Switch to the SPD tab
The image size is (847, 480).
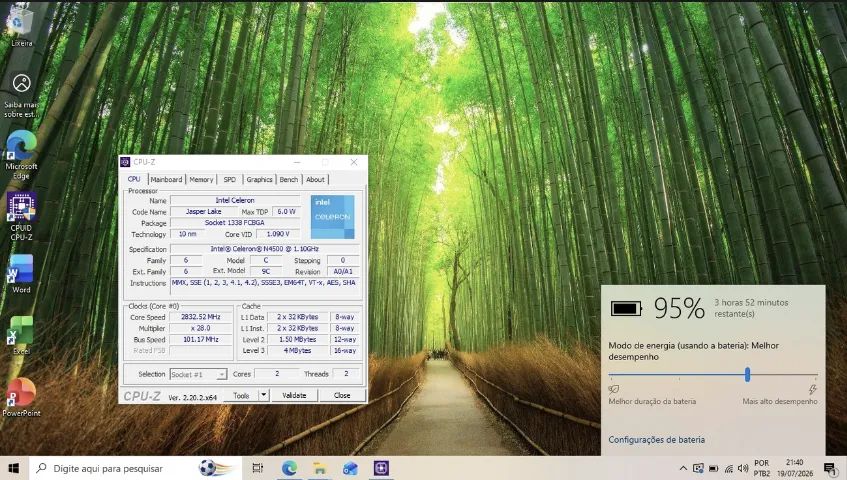pyautogui.click(x=230, y=179)
